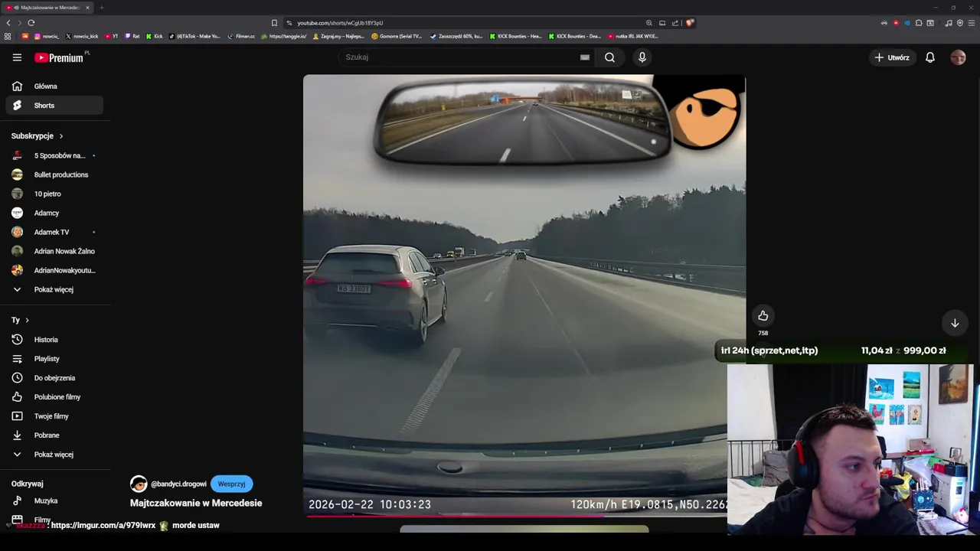Open the @bandyci.drogowi channel name
Viewport: 980px width, 551px height.
(178, 484)
